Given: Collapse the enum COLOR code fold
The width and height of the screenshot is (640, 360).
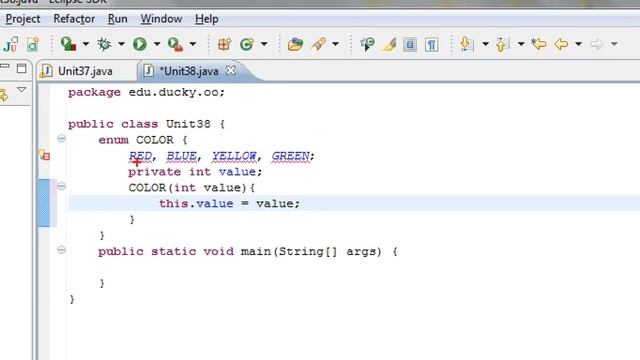Looking at the screenshot, I should click(x=61, y=138).
